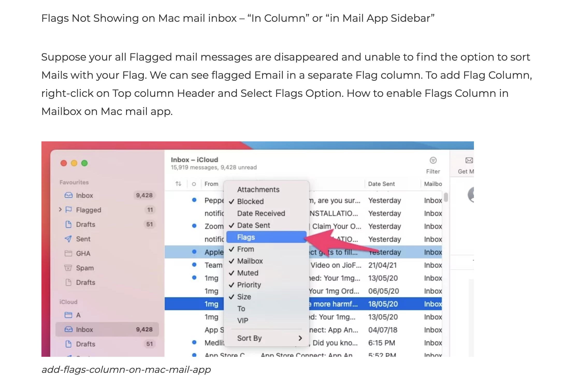The height and width of the screenshot is (392, 563).
Task: Select the Flagged flag icon
Action: tap(69, 210)
